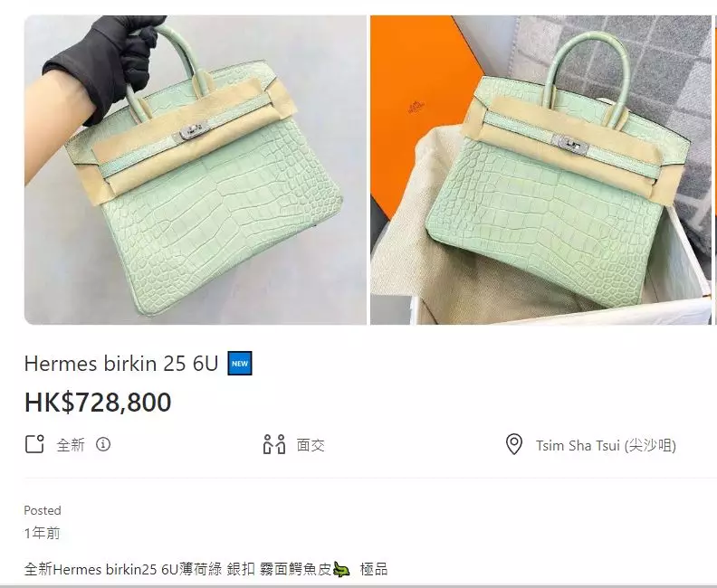This screenshot has height=588, width=717.
Task: Click the blue NEW badge icon
Action: 240,364
